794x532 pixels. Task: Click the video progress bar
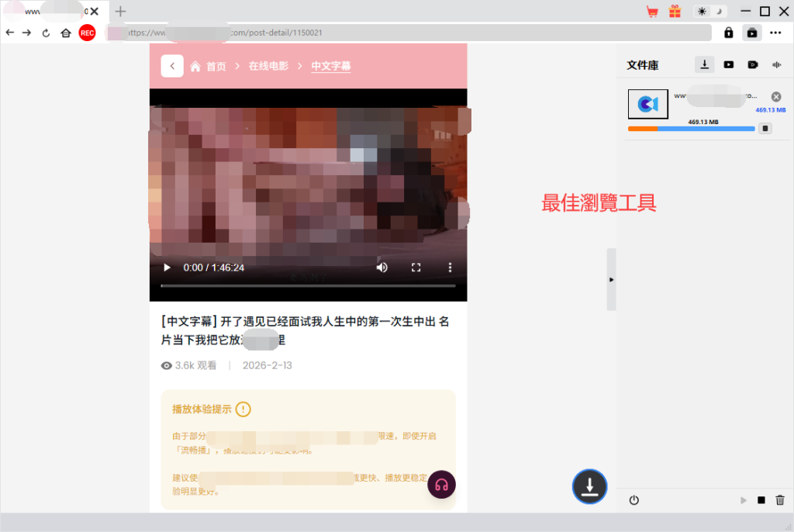308,285
